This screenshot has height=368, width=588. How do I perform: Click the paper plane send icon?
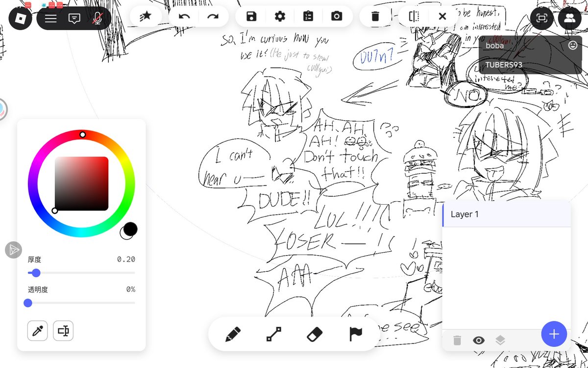[x=14, y=250]
